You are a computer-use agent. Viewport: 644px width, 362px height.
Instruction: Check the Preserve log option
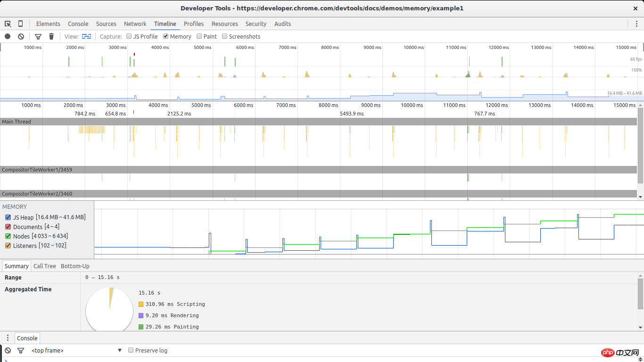(131, 350)
